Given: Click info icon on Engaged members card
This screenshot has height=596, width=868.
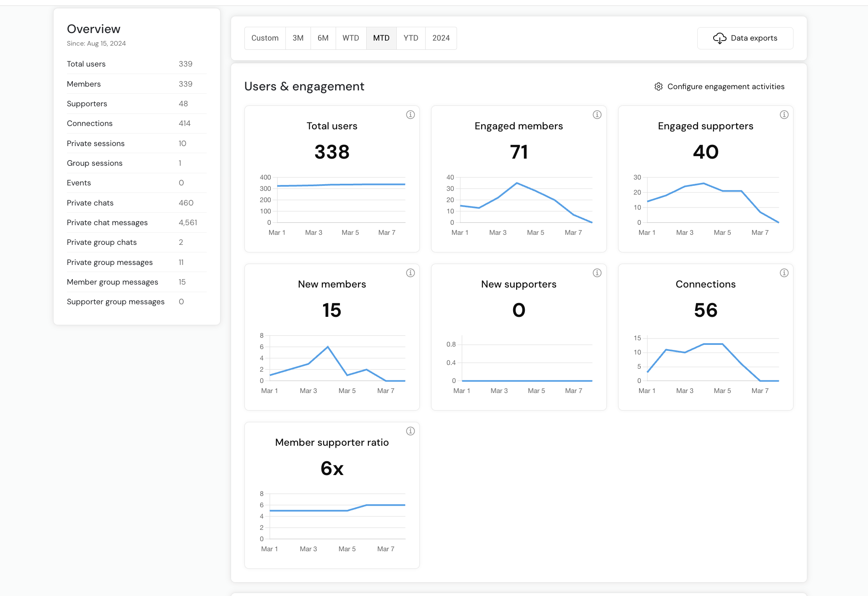Looking at the screenshot, I should point(597,115).
